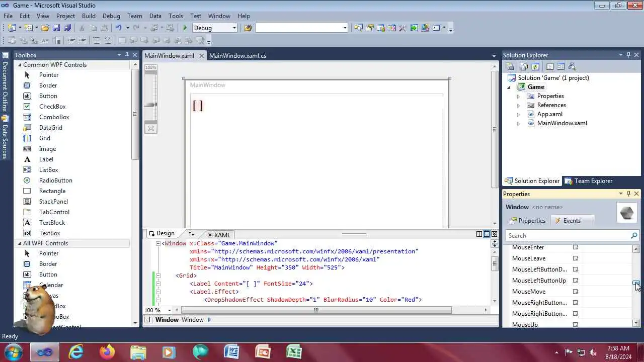Image resolution: width=644 pixels, height=362 pixels.
Task: Click the View Designer icon in Solution Explorer
Action: [x=560, y=66]
